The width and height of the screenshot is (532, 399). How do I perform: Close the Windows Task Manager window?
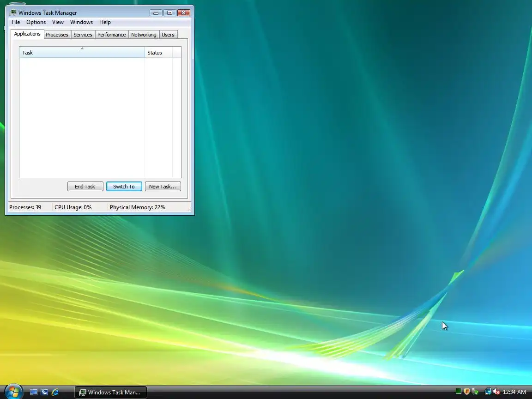183,13
